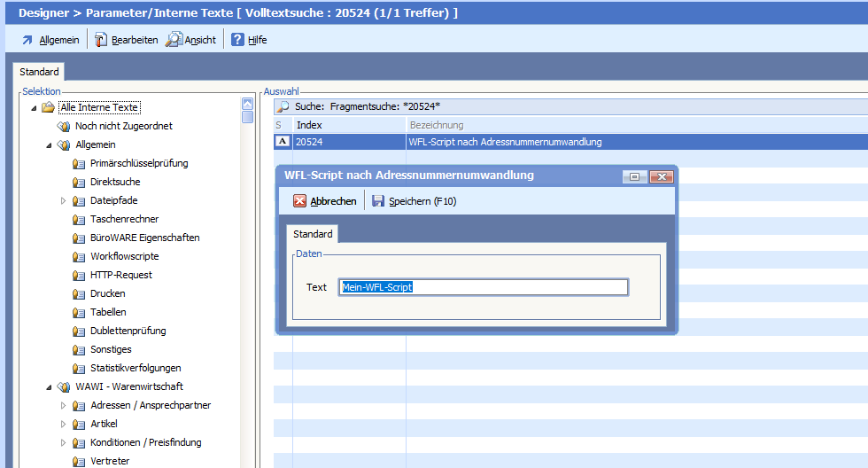Select Dublettenprüfung in the tree
This screenshot has width=868, height=468.
(128, 331)
